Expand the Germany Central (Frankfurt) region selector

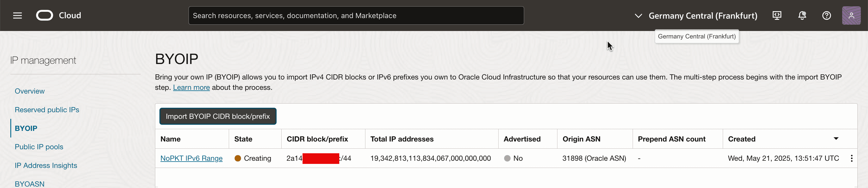pos(696,16)
